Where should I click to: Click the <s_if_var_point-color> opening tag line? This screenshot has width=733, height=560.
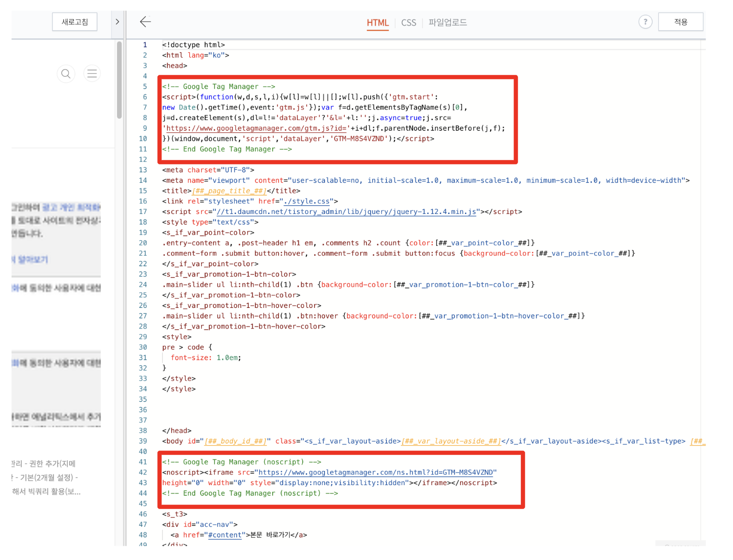pos(208,233)
